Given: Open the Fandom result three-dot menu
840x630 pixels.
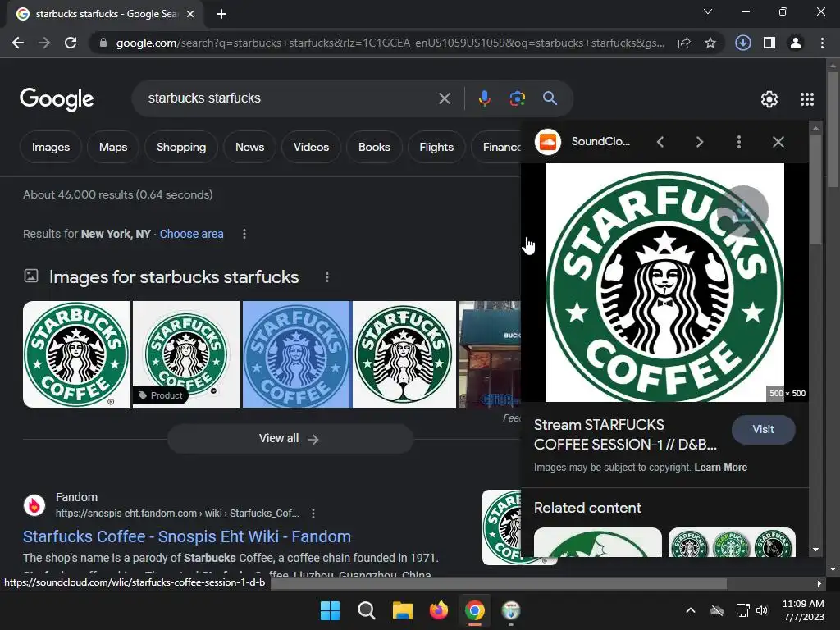Looking at the screenshot, I should [313, 514].
